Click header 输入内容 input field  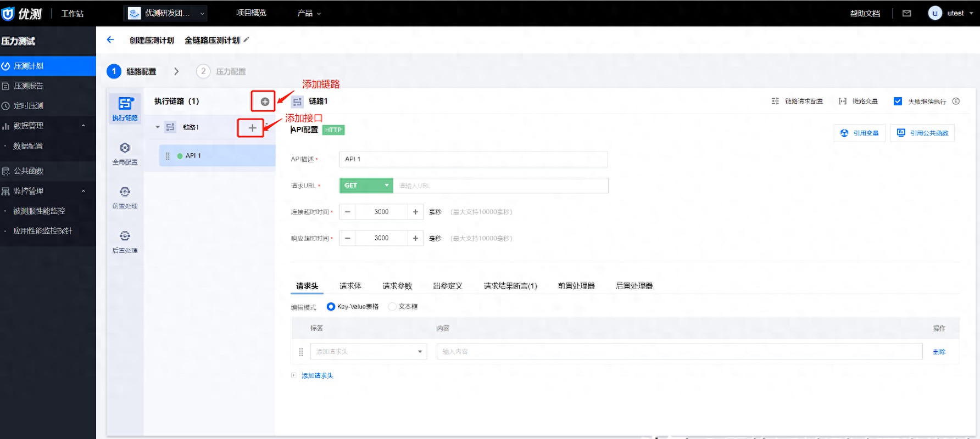tap(680, 352)
